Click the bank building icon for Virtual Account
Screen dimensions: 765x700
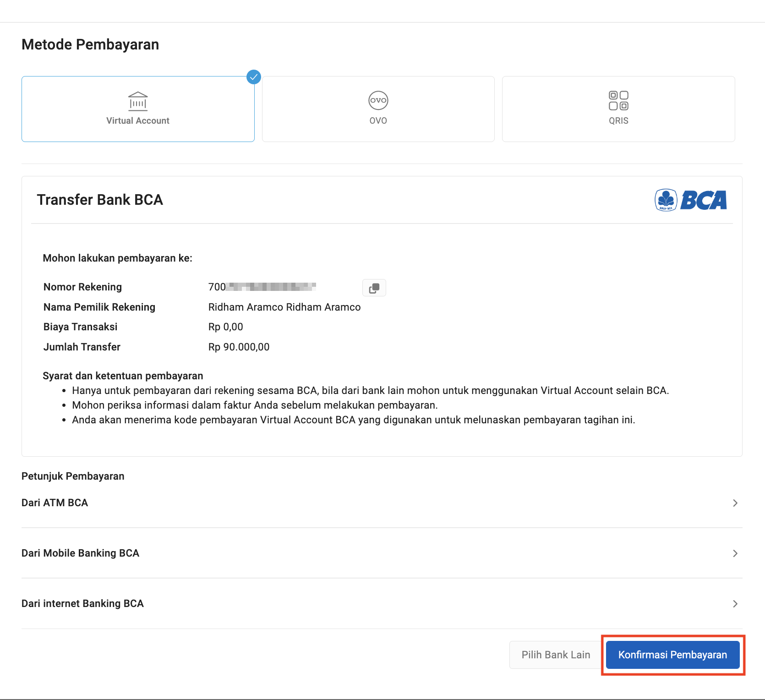click(138, 101)
